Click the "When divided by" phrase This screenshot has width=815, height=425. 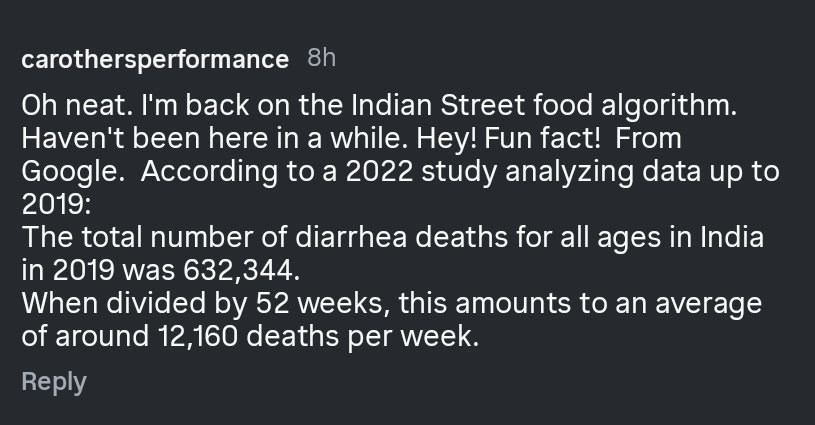point(120,303)
